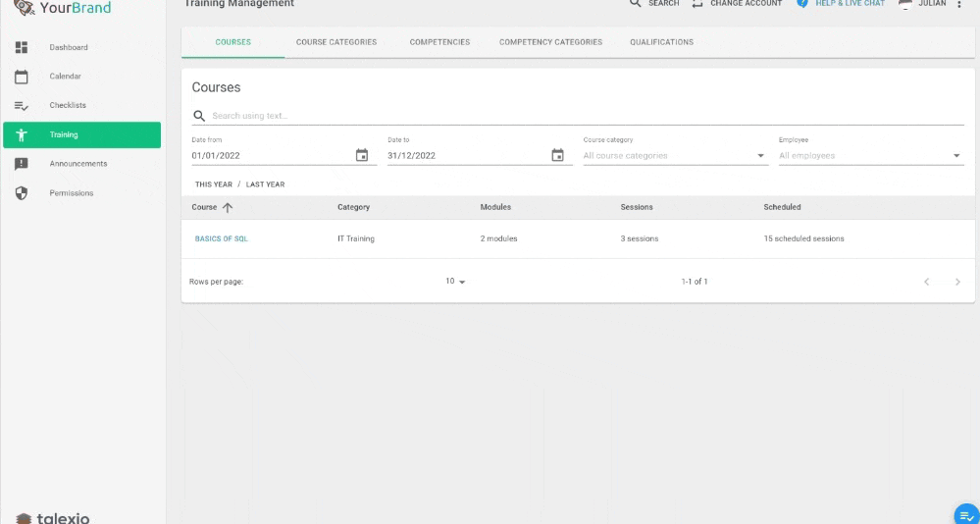Open the Competencies tab
This screenshot has width=980, height=524.
coord(440,42)
